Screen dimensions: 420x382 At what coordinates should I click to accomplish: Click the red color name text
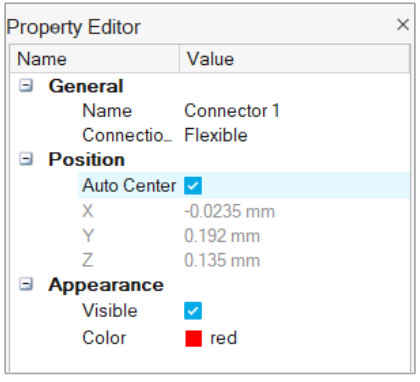pos(224,338)
